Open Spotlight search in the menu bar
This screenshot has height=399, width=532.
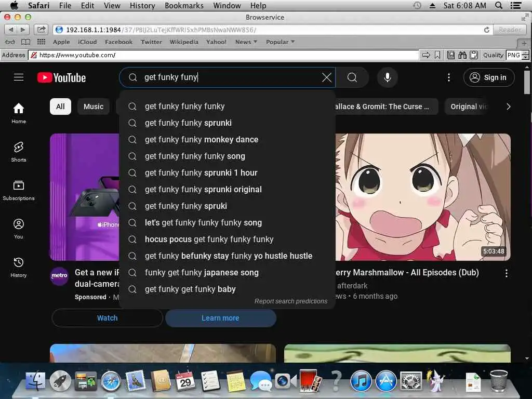tap(498, 5)
